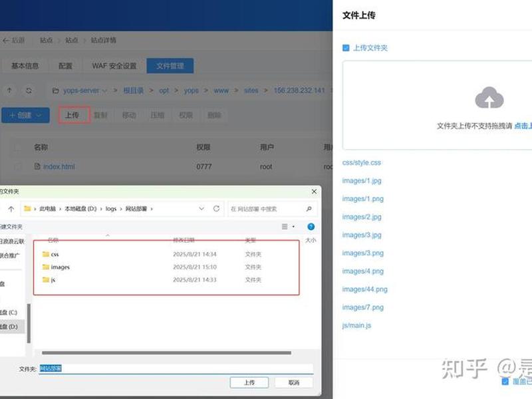Click the 根目录 breadcrumb
532x399 pixels.
(134, 90)
